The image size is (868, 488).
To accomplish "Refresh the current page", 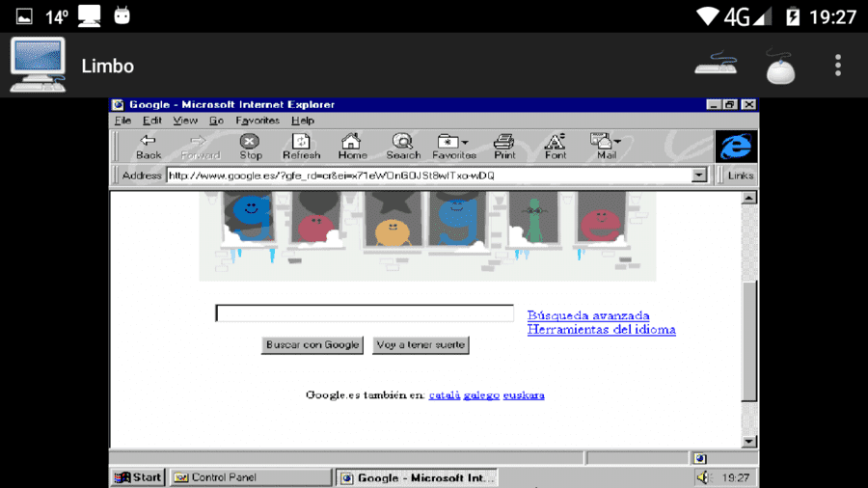I will pyautogui.click(x=301, y=147).
